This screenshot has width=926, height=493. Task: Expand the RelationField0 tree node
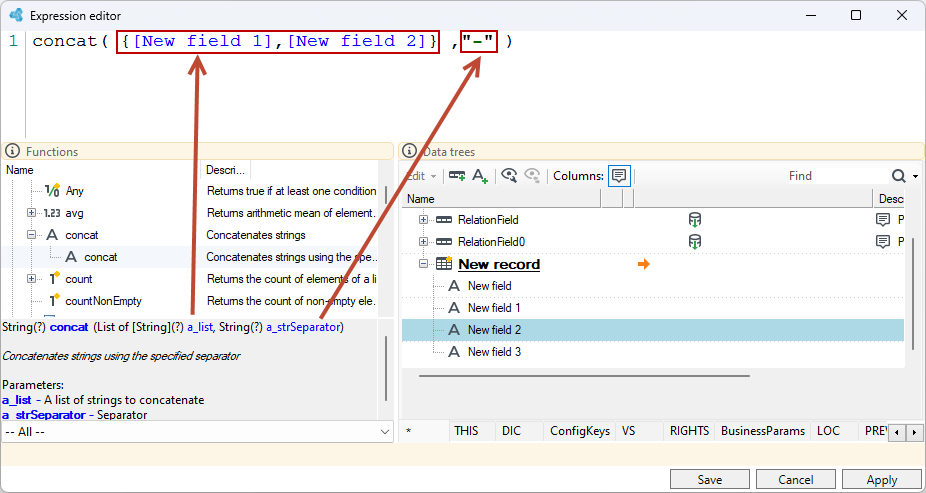click(423, 241)
